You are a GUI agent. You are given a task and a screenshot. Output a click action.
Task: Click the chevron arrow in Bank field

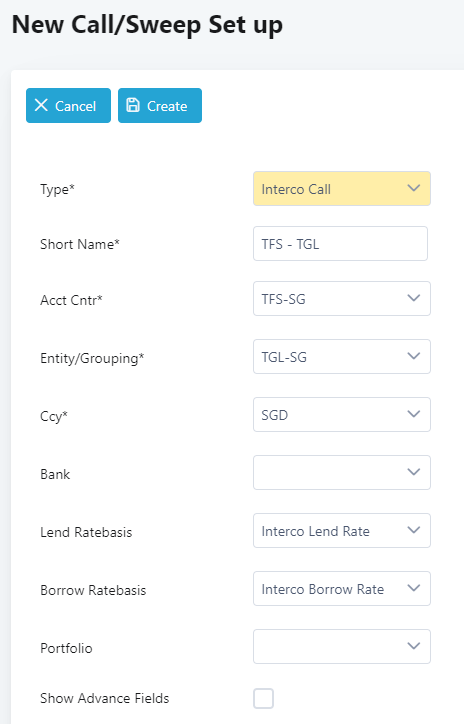click(414, 472)
